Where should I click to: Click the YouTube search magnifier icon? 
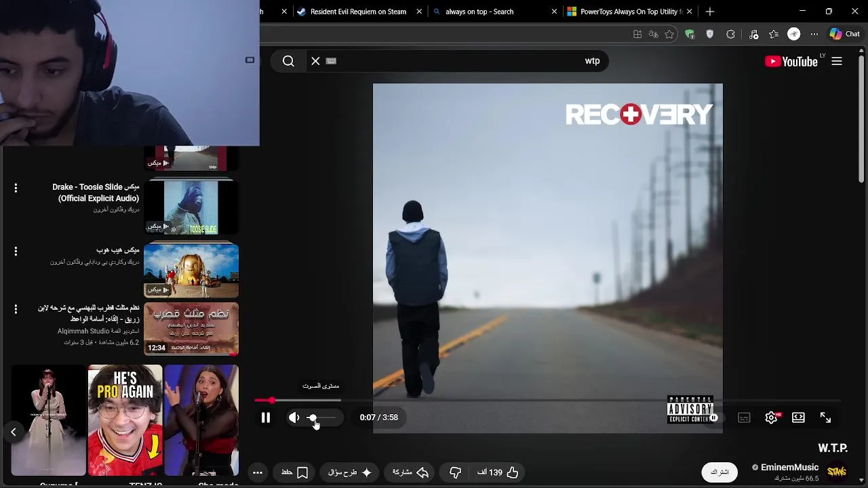tap(288, 61)
